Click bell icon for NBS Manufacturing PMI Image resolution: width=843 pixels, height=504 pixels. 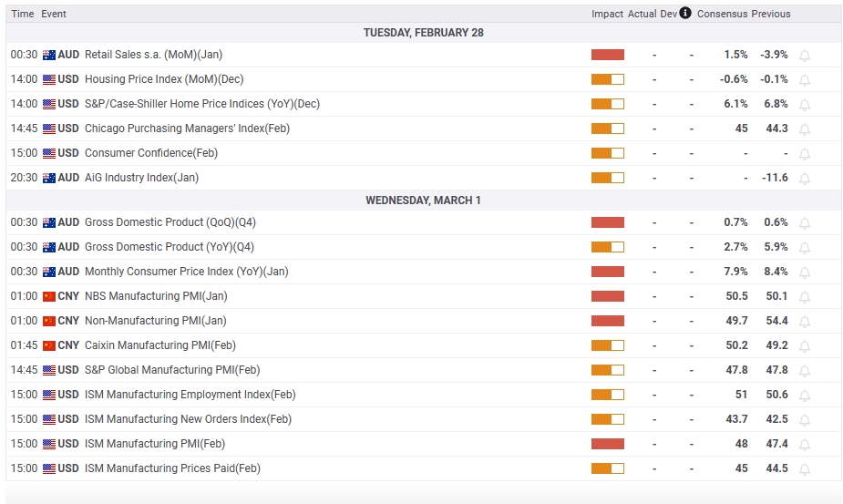pos(805,297)
